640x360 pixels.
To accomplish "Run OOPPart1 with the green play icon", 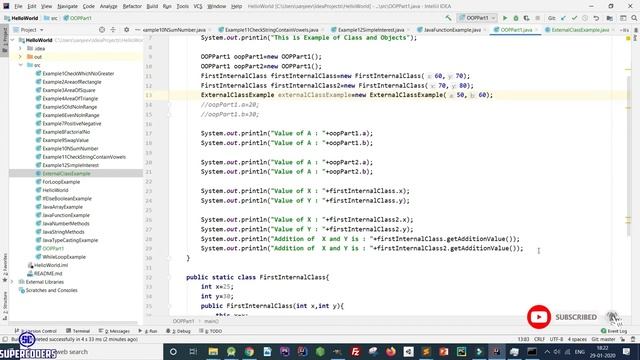I will [x=505, y=18].
